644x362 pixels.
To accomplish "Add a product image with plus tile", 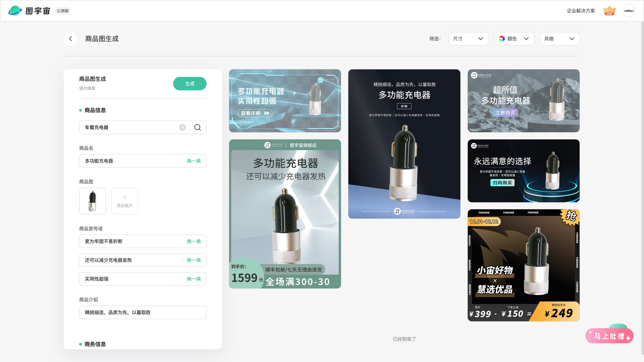I will coord(125,201).
